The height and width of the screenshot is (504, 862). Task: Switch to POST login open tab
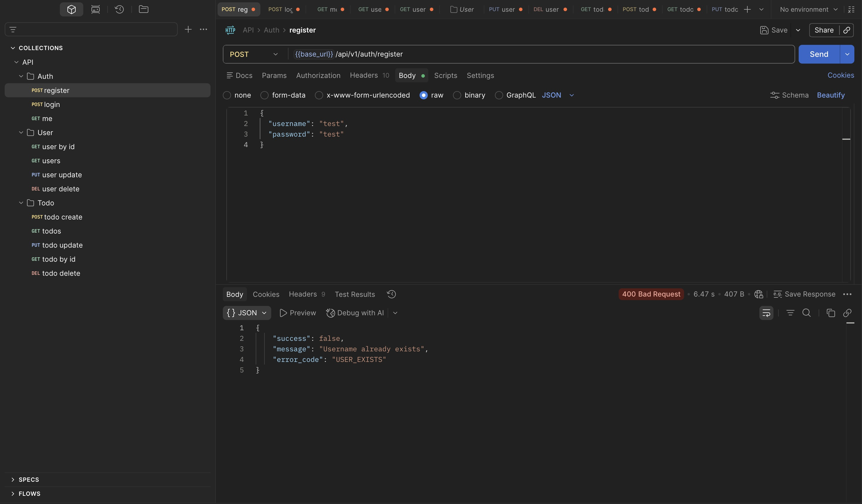click(284, 9)
